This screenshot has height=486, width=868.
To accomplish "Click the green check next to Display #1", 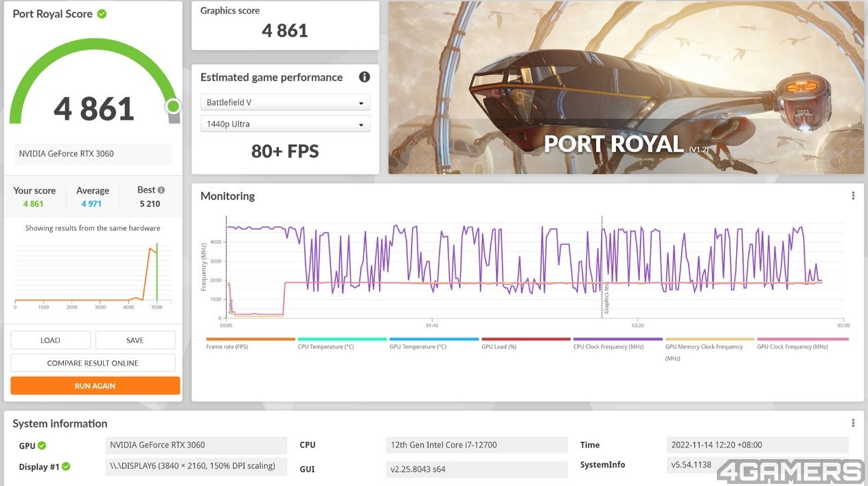I will click(x=66, y=467).
